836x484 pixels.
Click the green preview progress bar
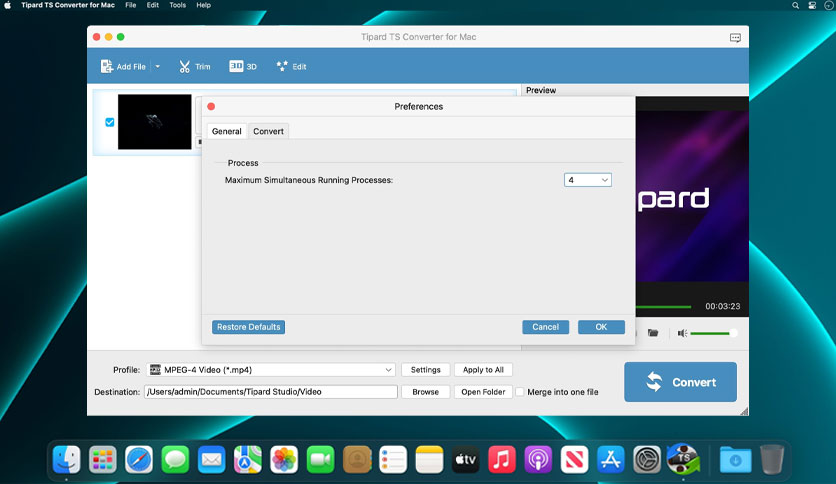pos(663,307)
